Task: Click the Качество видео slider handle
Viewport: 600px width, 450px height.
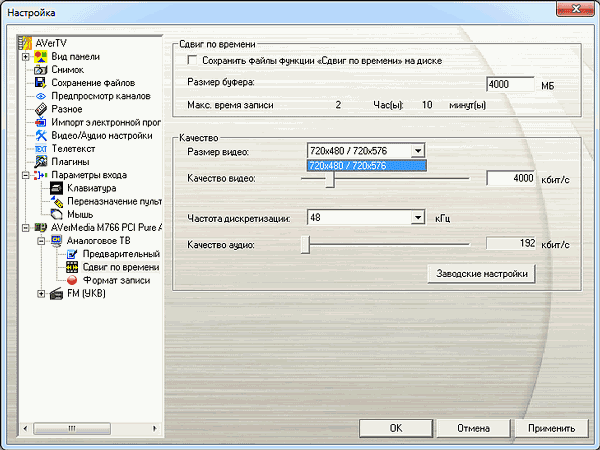Action: [x=330, y=179]
